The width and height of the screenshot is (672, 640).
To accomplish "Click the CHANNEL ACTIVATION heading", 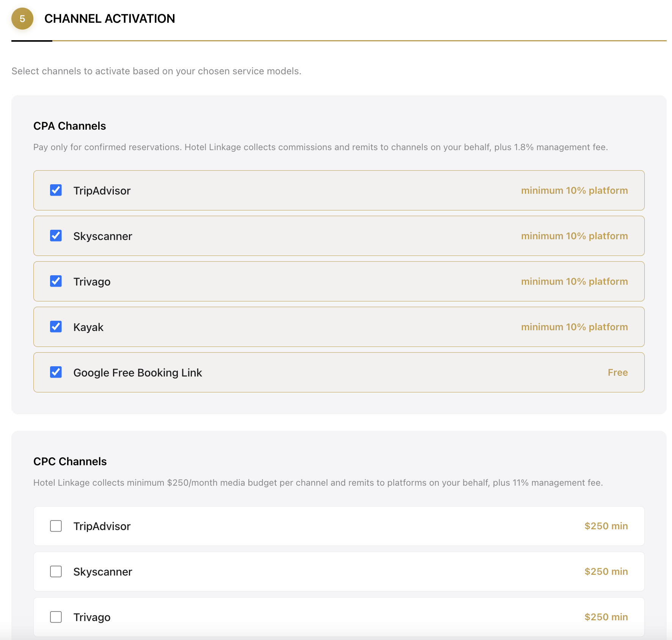I will pos(110,19).
